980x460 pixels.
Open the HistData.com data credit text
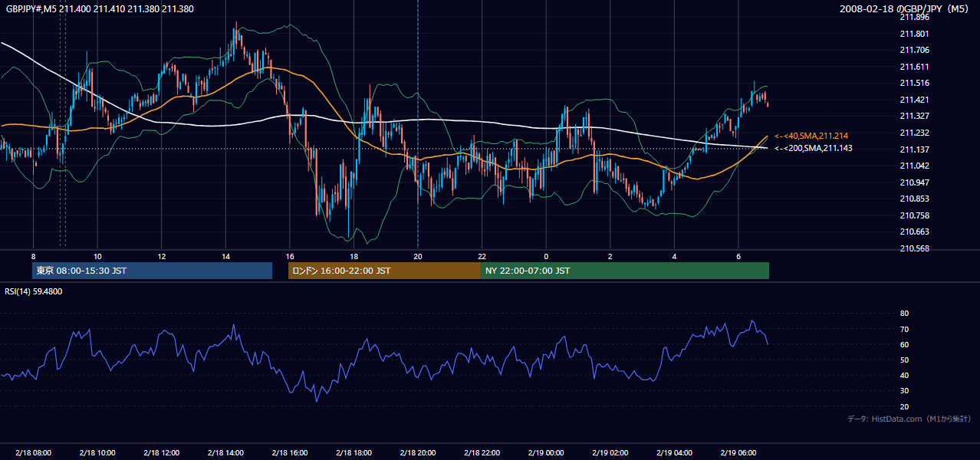click(x=909, y=419)
